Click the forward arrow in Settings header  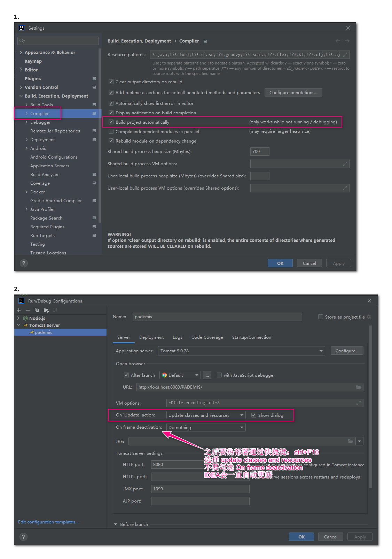(347, 41)
